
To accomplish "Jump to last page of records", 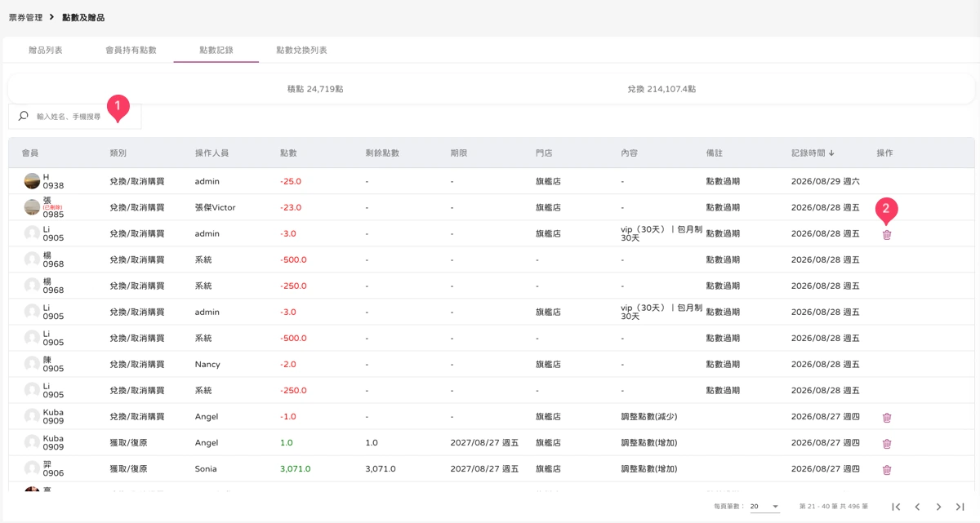I will pos(960,507).
